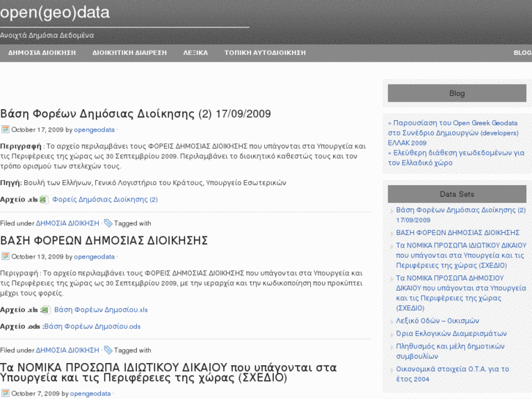
Task: Click the xls file icon before Φορείς Δημόσιας Διοίκησης (2)
Action: pyautogui.click(x=43, y=199)
